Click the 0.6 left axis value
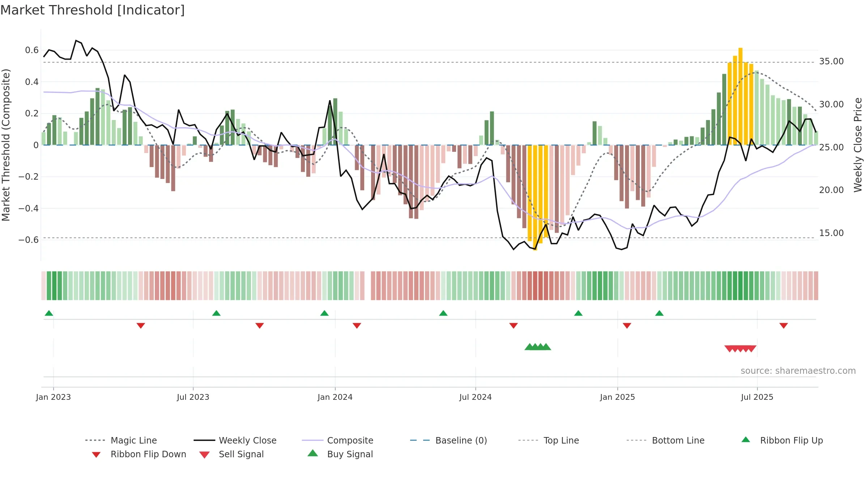This screenshot has width=868, height=488. (x=32, y=50)
